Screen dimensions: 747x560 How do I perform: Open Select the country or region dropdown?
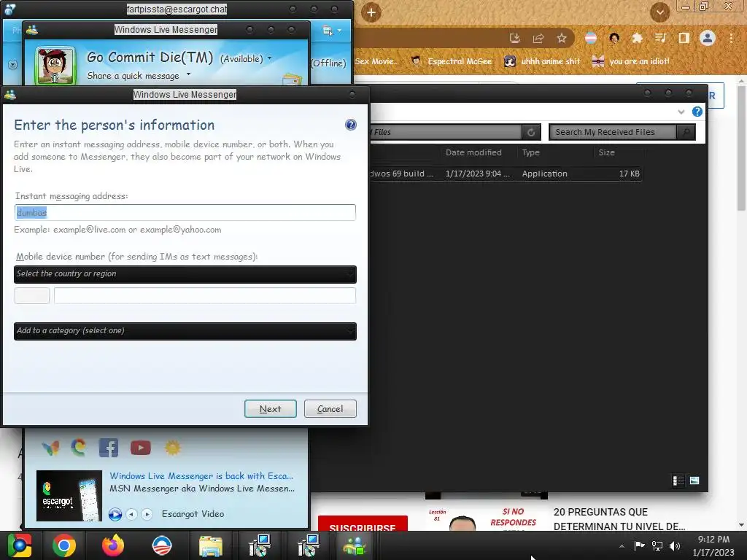click(x=185, y=274)
